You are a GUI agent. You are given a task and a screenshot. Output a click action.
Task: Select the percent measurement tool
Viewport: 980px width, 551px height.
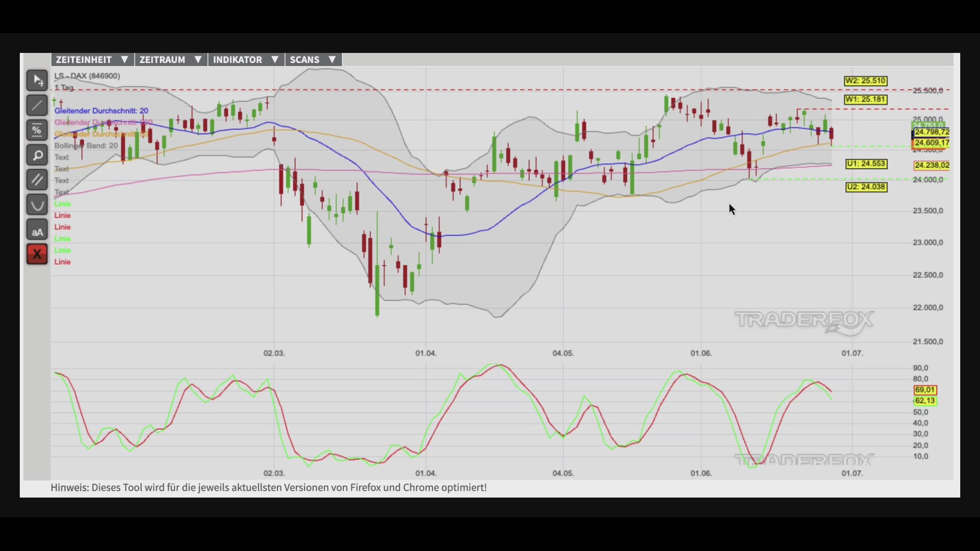(x=37, y=130)
